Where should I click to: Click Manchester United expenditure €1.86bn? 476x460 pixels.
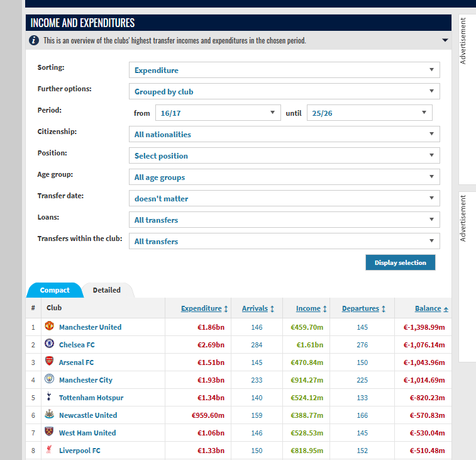(211, 327)
